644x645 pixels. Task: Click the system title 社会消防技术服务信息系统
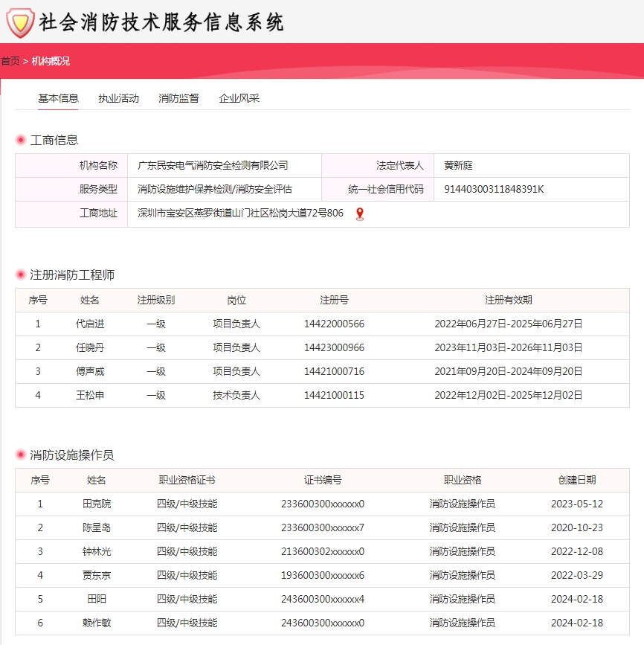(x=160, y=22)
